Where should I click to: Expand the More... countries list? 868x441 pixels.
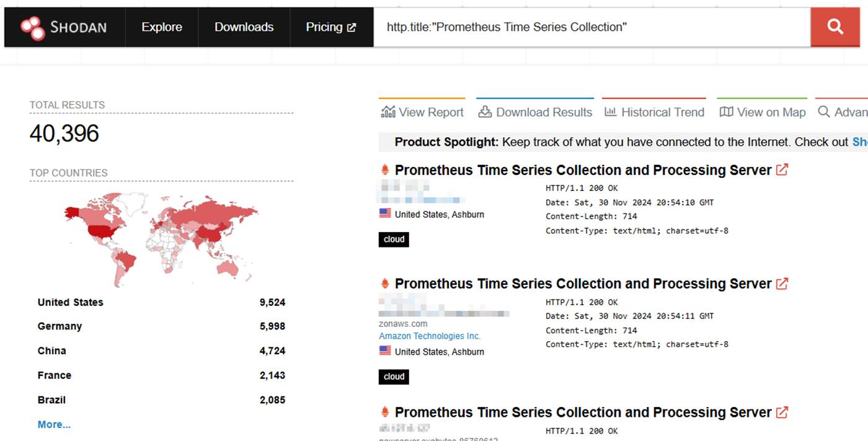coord(54,425)
